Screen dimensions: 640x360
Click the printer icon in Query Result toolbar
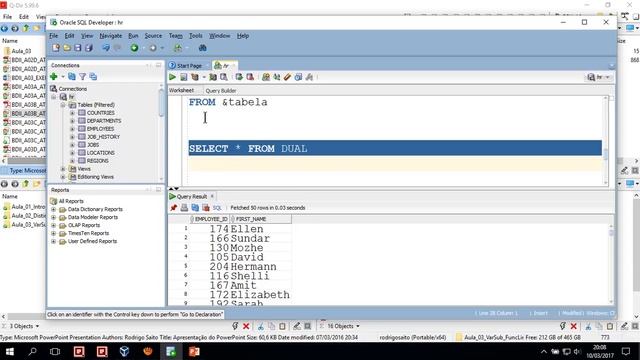click(184, 208)
